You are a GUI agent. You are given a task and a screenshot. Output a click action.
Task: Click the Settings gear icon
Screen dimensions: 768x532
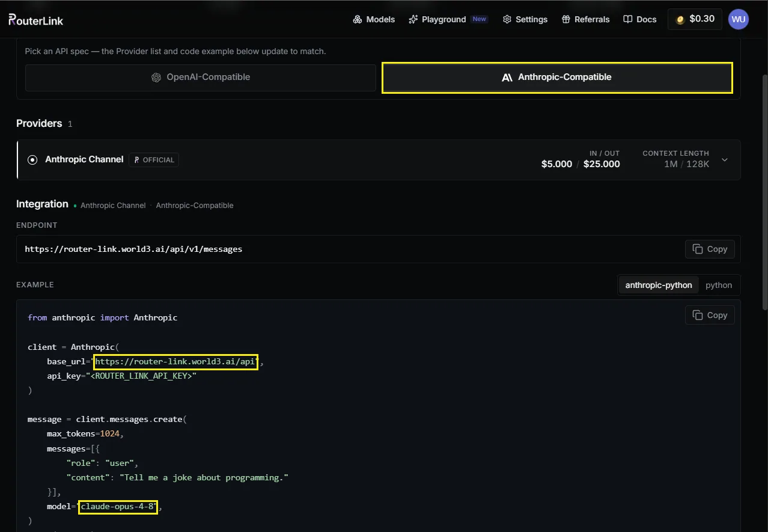pos(507,19)
